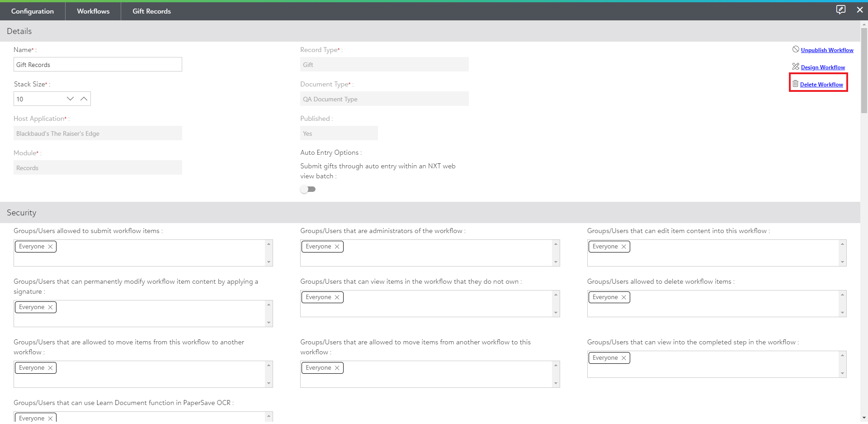Viewport: 868px width, 424px height.
Task: Remove Everyone from view completed step group
Action: click(624, 358)
